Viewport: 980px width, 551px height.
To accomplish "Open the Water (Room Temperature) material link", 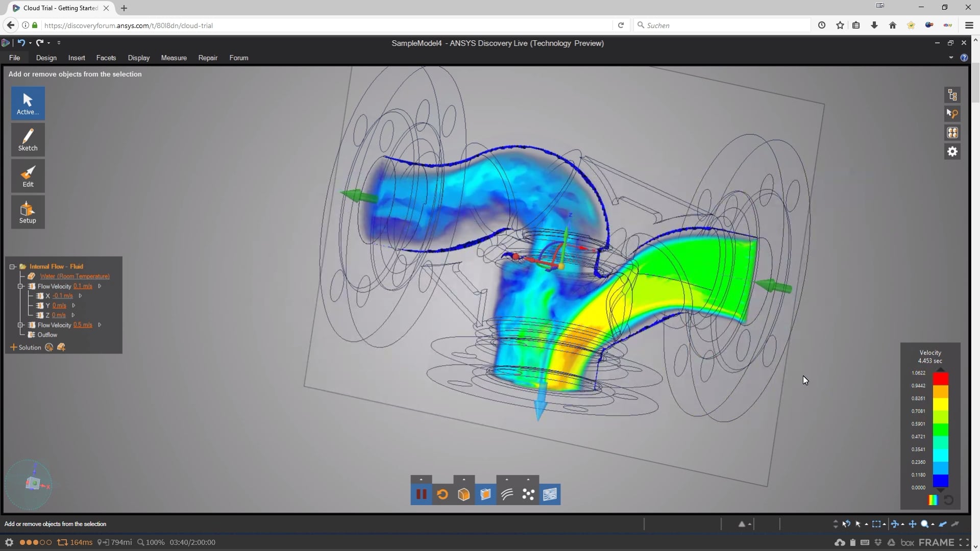I will click(75, 276).
